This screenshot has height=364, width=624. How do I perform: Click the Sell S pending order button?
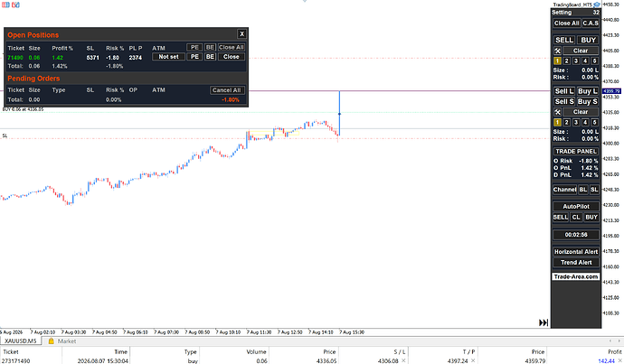coord(564,101)
